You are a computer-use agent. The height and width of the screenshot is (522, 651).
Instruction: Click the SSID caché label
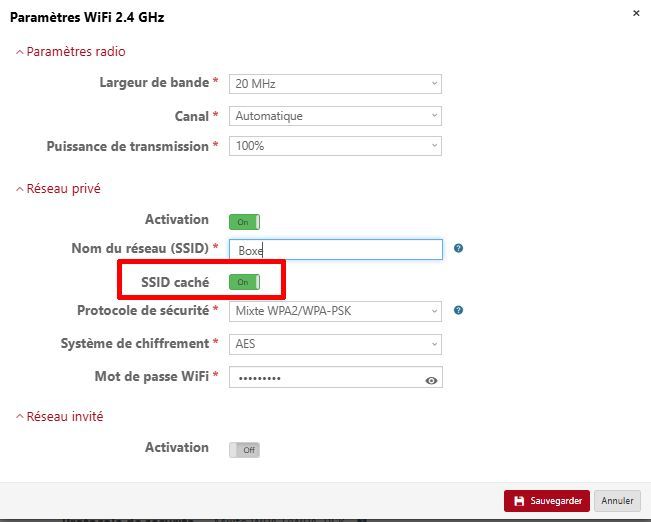175,282
